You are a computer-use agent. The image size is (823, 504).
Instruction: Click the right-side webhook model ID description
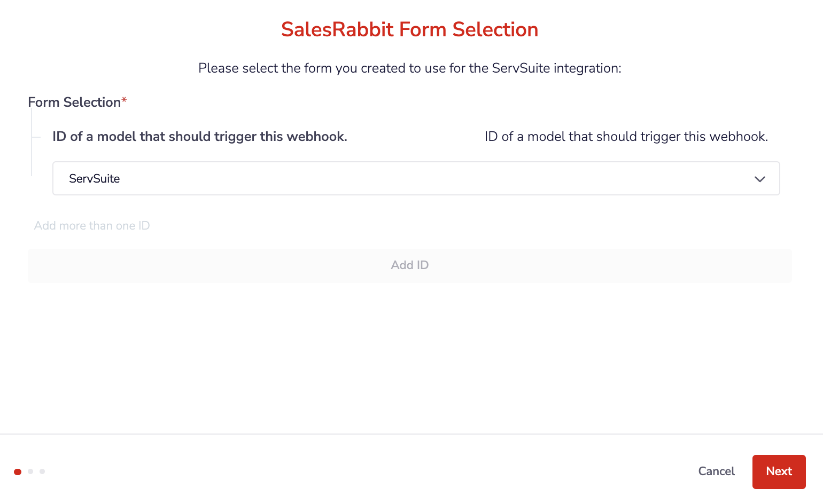point(626,137)
